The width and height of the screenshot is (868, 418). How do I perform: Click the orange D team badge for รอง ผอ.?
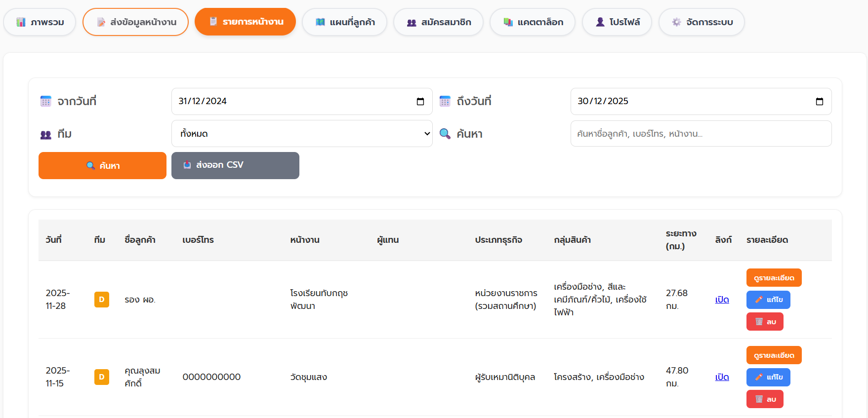point(102,300)
